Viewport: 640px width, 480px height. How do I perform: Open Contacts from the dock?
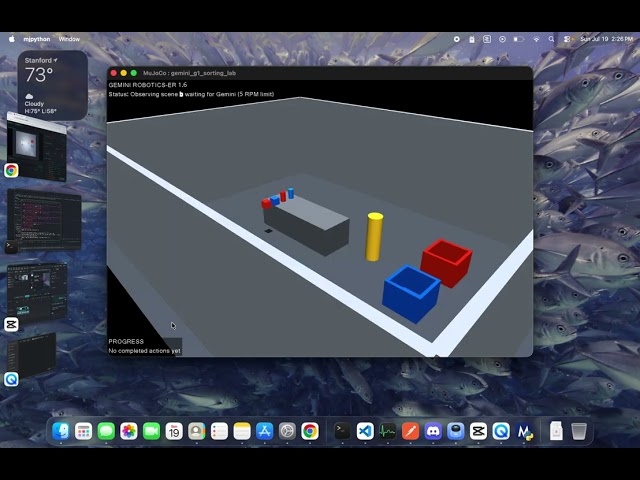(x=197, y=431)
